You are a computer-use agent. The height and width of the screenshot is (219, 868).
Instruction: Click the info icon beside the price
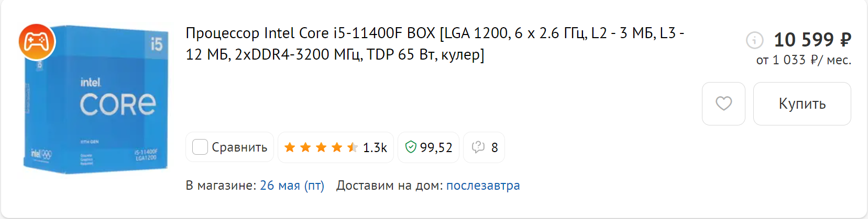(x=754, y=40)
